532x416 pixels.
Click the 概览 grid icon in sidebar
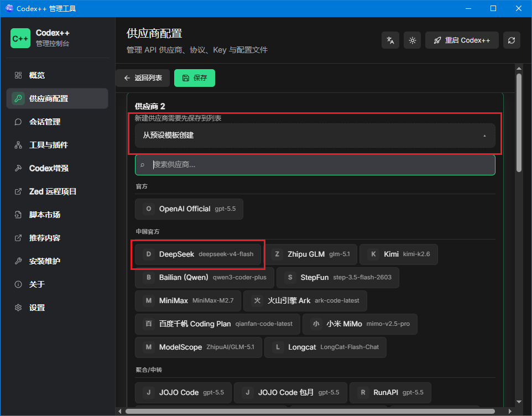pyautogui.click(x=18, y=75)
